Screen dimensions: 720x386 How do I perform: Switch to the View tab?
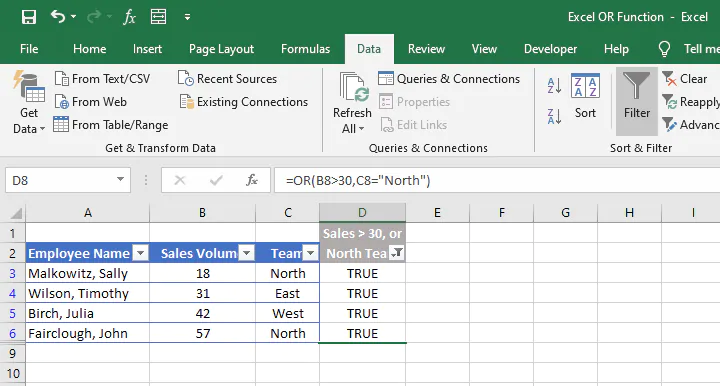coord(484,49)
